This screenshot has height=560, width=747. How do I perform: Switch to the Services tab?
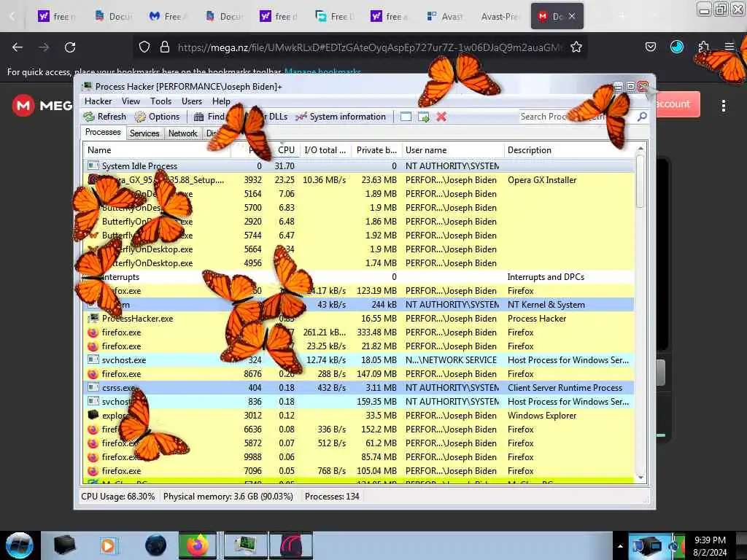click(x=144, y=133)
